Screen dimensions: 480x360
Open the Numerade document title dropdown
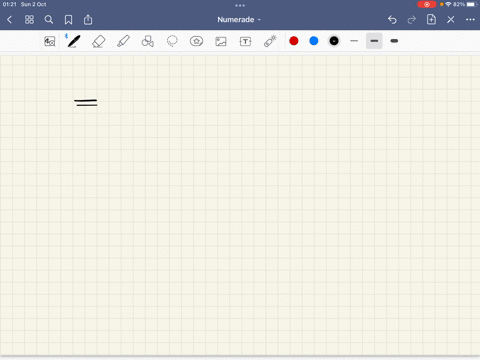pyautogui.click(x=239, y=20)
